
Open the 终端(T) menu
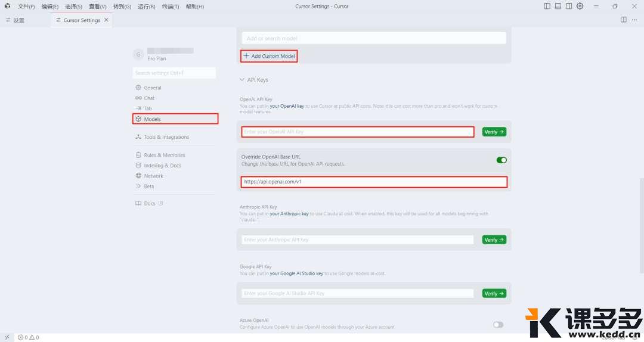click(171, 7)
